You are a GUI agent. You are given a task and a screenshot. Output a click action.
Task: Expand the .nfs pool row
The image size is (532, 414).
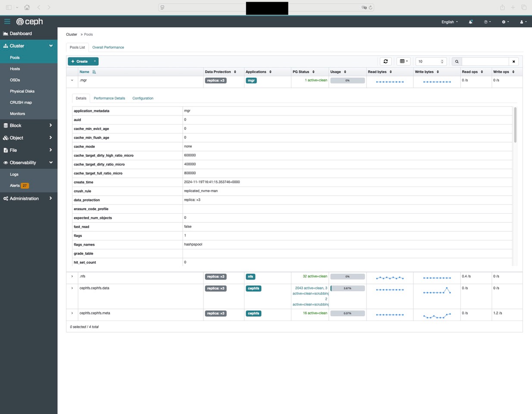click(x=72, y=276)
